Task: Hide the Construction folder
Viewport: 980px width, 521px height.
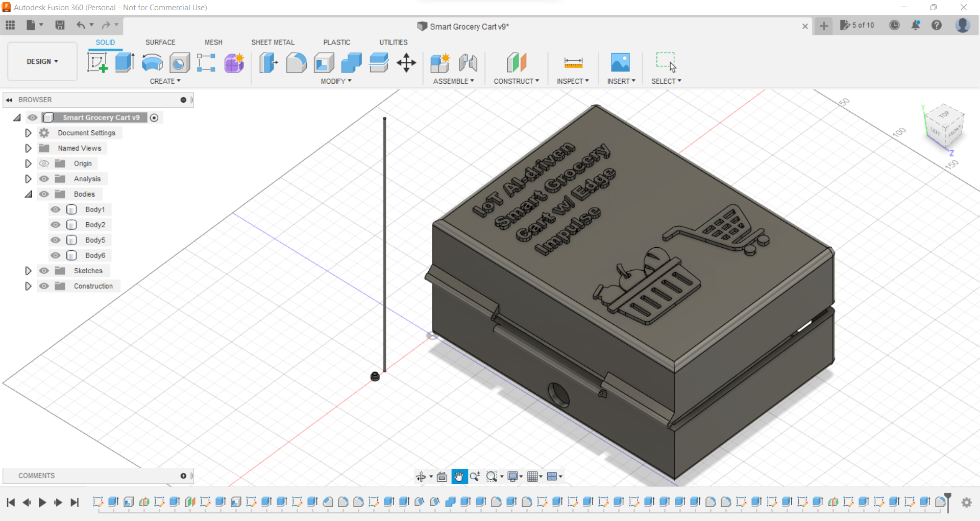Action: point(44,286)
